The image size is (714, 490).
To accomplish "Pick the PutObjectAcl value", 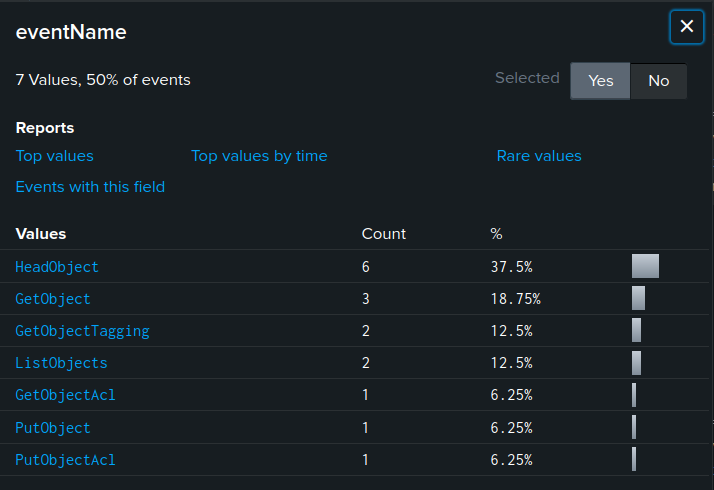I will (65, 460).
